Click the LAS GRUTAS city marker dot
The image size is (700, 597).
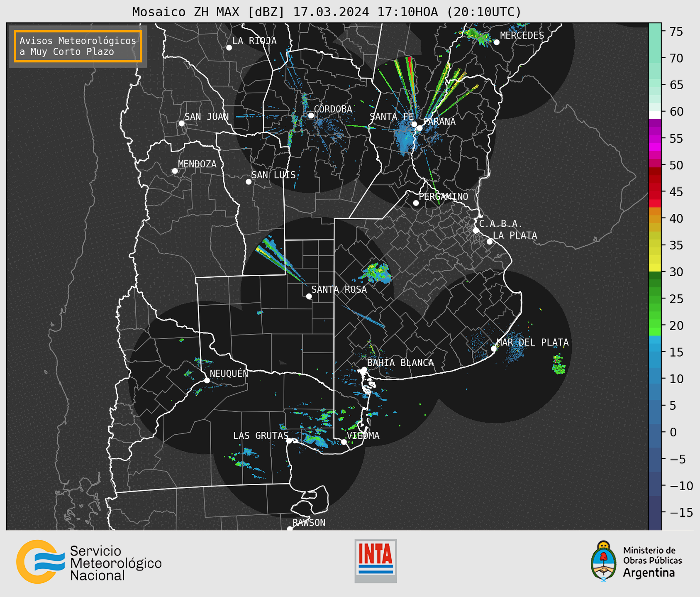[289, 441]
